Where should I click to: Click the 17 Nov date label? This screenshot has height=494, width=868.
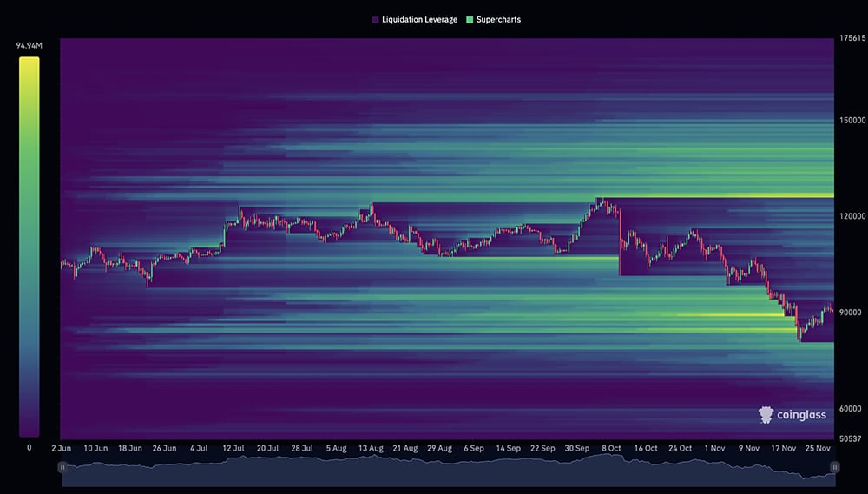pyautogui.click(x=783, y=449)
